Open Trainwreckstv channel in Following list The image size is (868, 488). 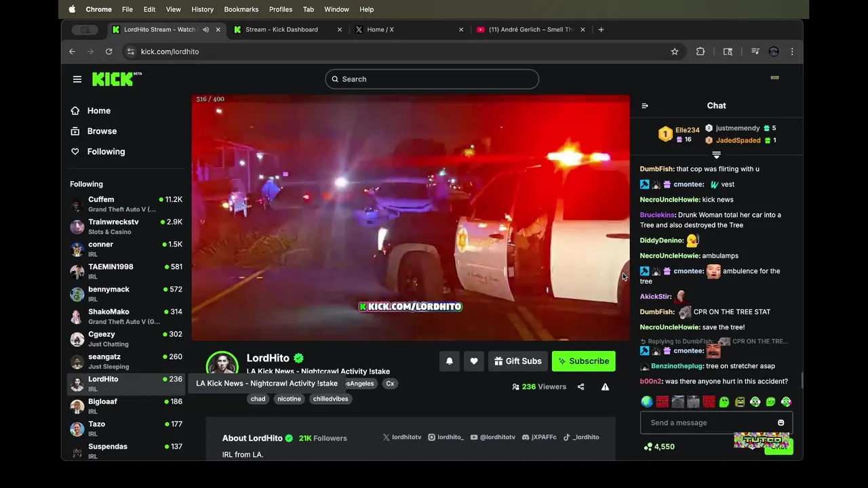(126, 226)
